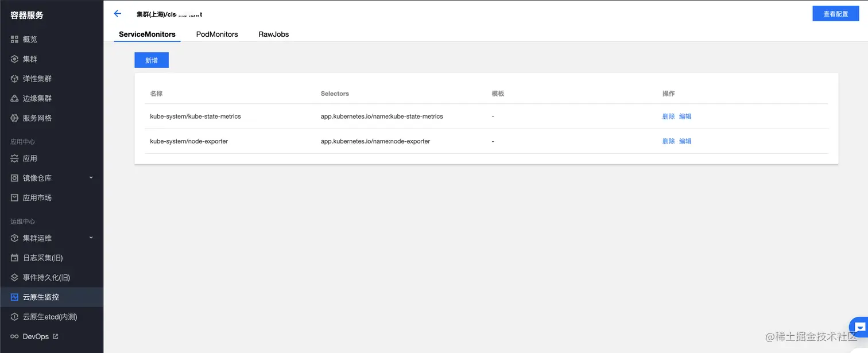This screenshot has height=353, width=868.
Task: Select the 云原生监控 monitoring icon
Action: pyautogui.click(x=14, y=297)
